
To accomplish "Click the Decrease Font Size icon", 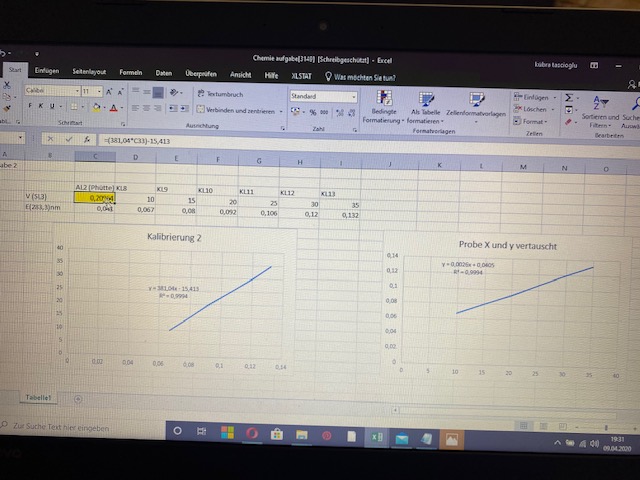I will [x=120, y=92].
